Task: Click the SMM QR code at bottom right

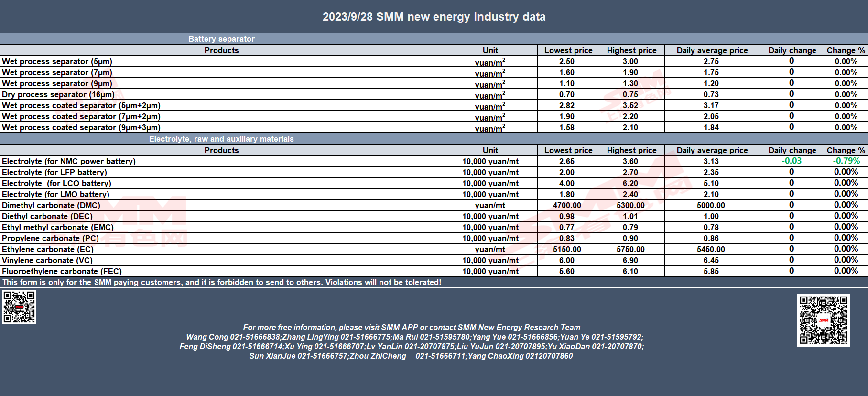Action: tap(824, 320)
